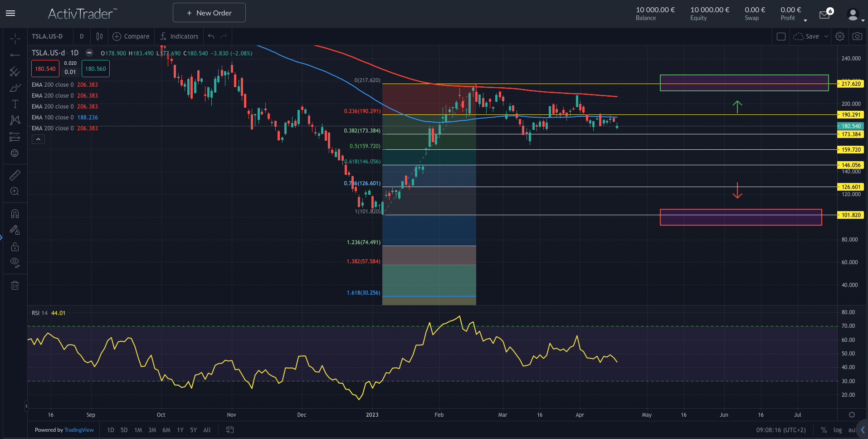Click the red sell price 180.540 box
868x439 pixels.
click(45, 69)
